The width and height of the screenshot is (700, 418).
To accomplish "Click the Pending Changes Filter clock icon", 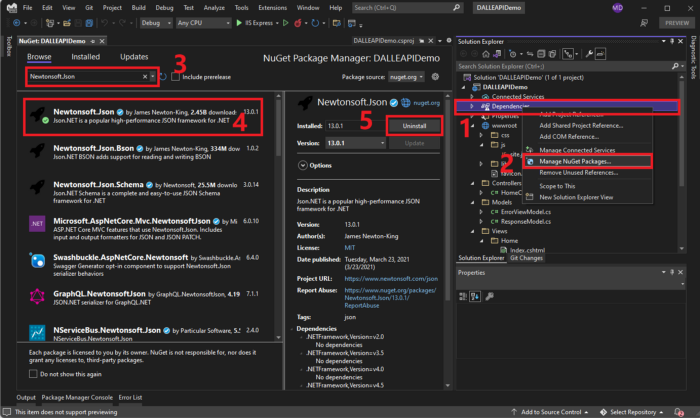I will click(x=512, y=54).
